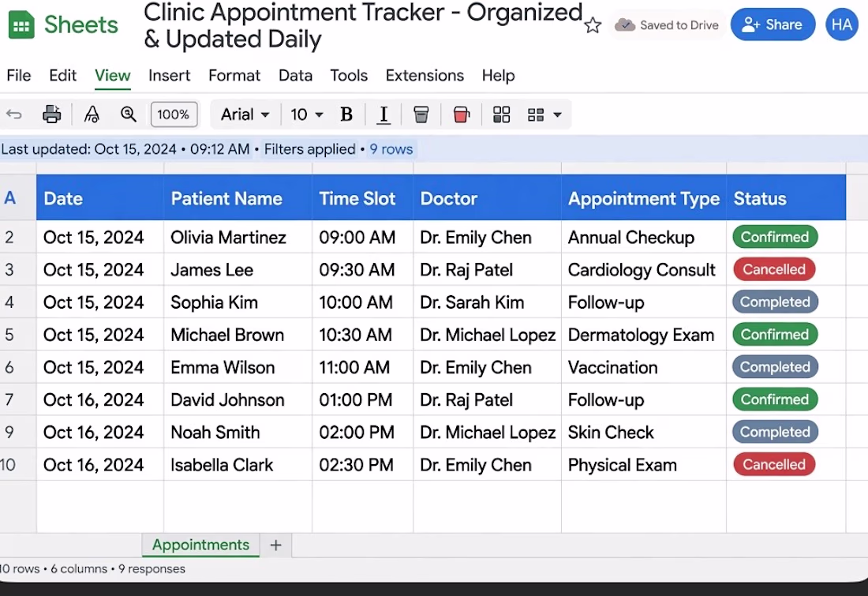
Task: Toggle bold formatting
Action: click(346, 114)
